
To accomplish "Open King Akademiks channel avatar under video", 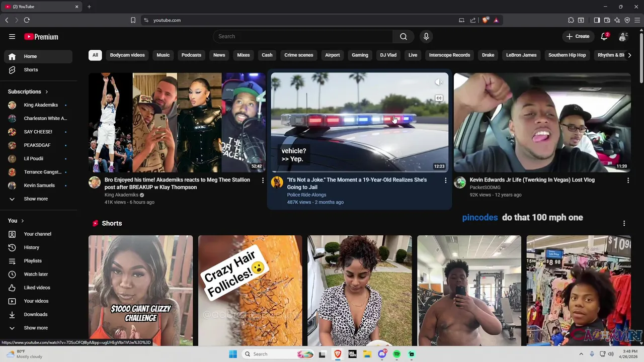I will point(95,183).
